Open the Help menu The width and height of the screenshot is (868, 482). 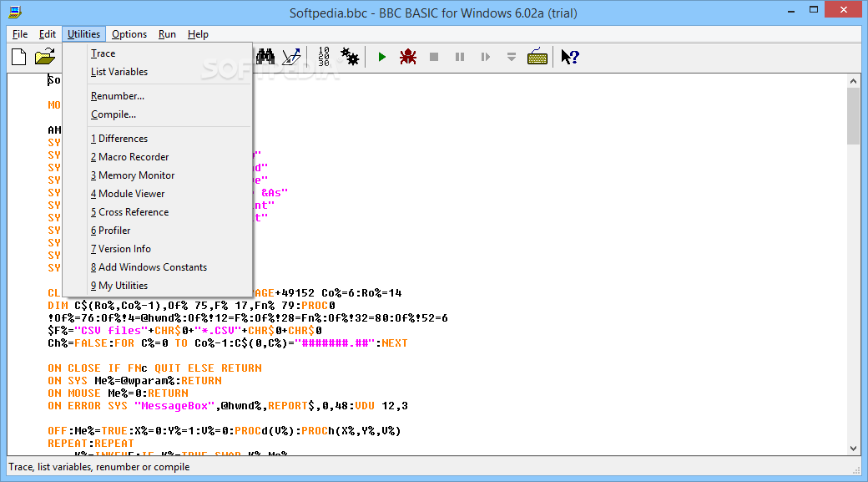pos(198,34)
